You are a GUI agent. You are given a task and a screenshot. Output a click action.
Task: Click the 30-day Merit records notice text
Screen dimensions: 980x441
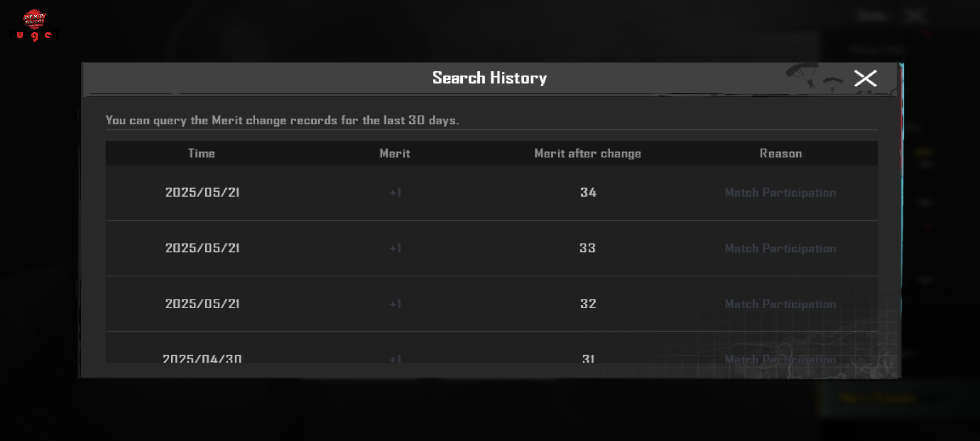(282, 121)
